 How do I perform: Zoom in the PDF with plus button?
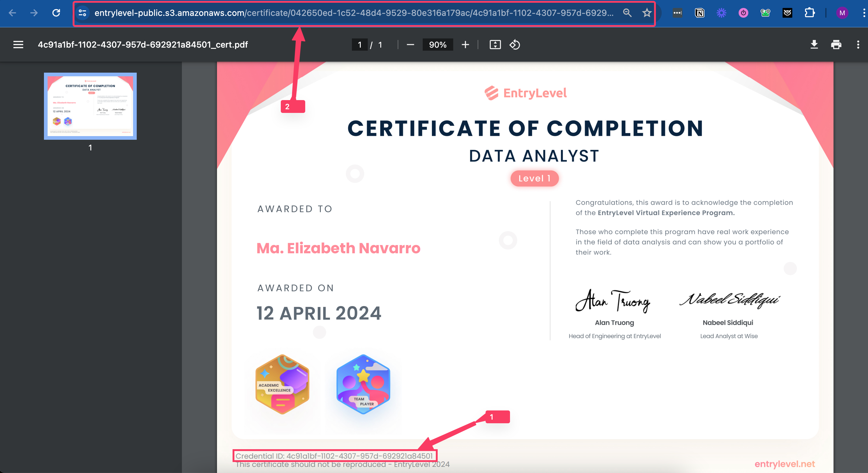coord(465,45)
